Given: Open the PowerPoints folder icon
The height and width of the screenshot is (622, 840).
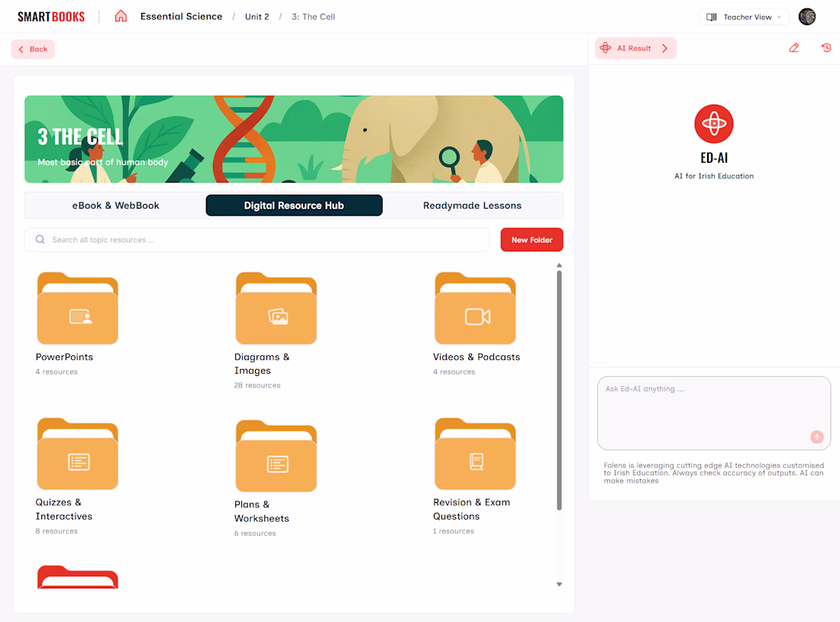Looking at the screenshot, I should click(x=78, y=308).
